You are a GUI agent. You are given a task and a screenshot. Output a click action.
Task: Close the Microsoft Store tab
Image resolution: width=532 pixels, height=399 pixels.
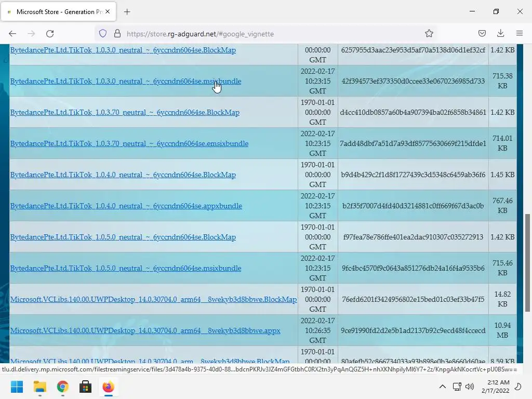tap(108, 11)
